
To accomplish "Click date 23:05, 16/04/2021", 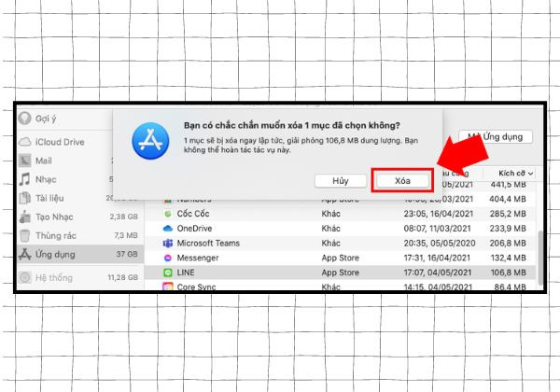I will click(439, 214).
